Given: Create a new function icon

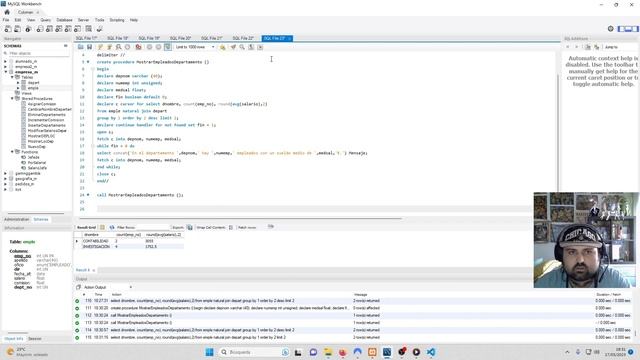Looking at the screenshot, I should tap(78, 29).
